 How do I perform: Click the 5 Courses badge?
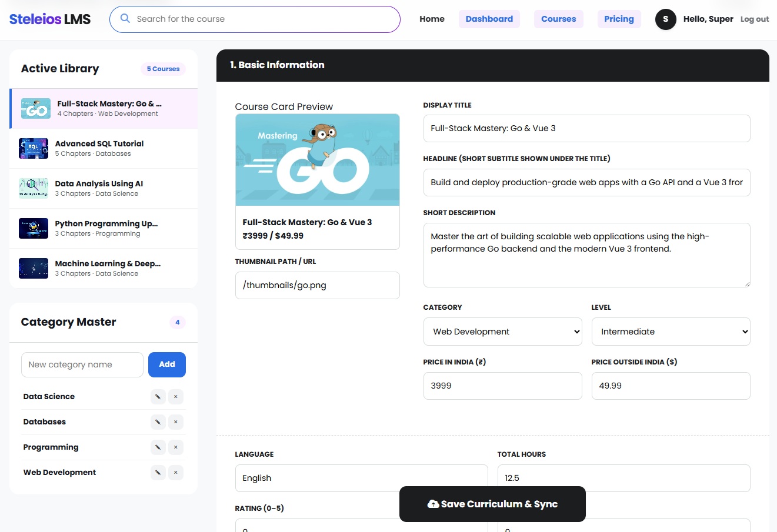point(163,69)
